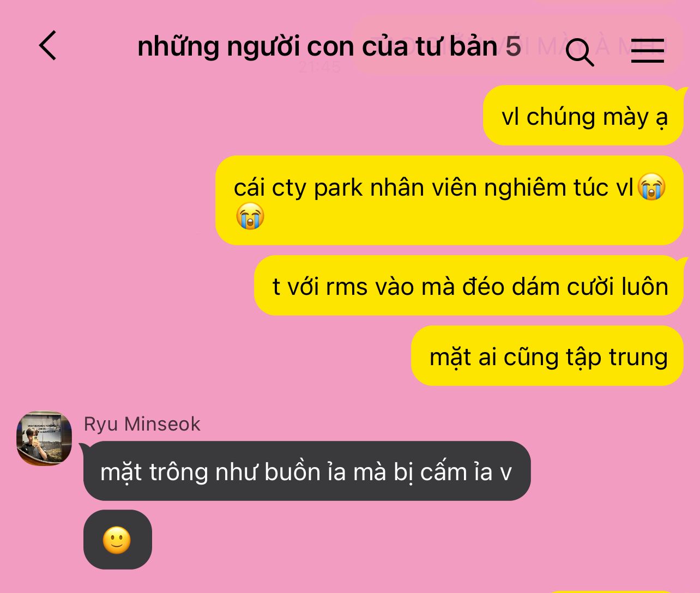Tap the smiley emoji message bubble

(x=118, y=540)
